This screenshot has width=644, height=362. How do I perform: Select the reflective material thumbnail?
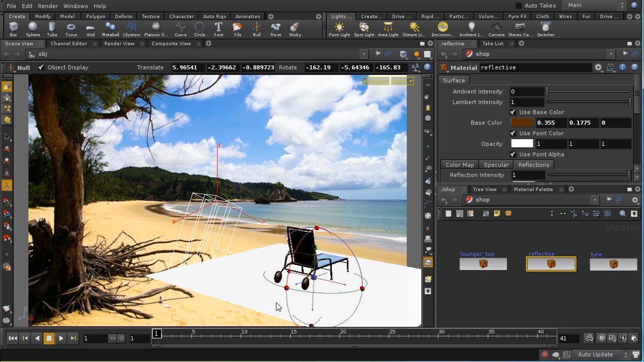click(551, 263)
